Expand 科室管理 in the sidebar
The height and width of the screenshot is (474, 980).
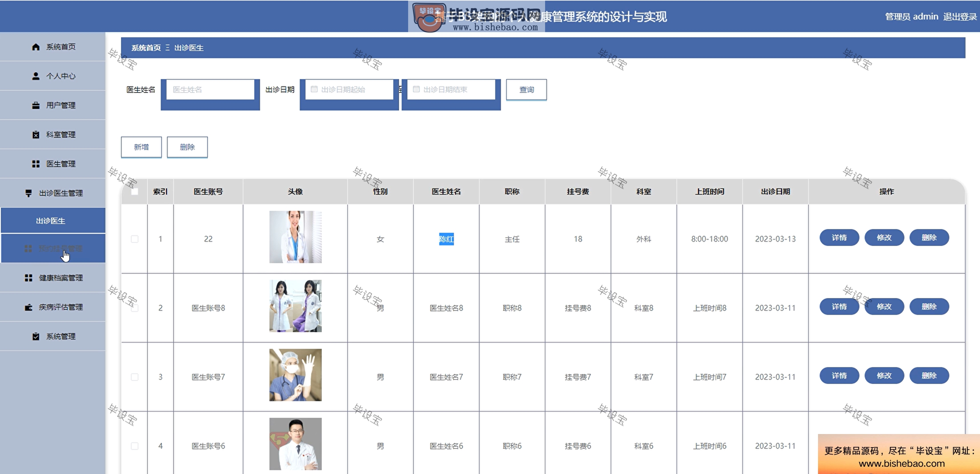click(x=53, y=135)
